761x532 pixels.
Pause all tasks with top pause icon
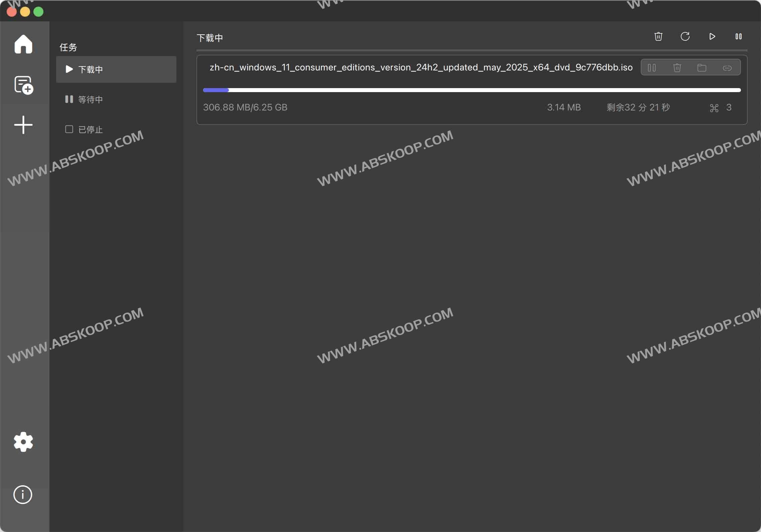click(739, 36)
